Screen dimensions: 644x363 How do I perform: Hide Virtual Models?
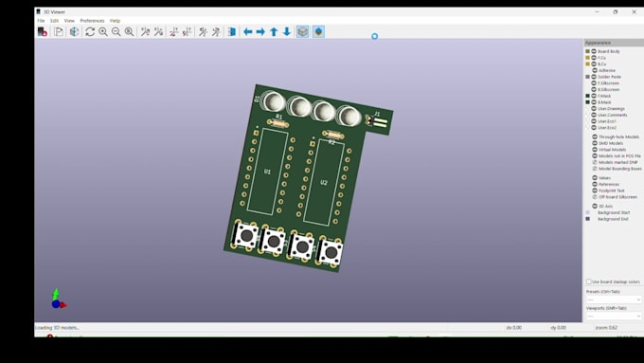click(595, 150)
